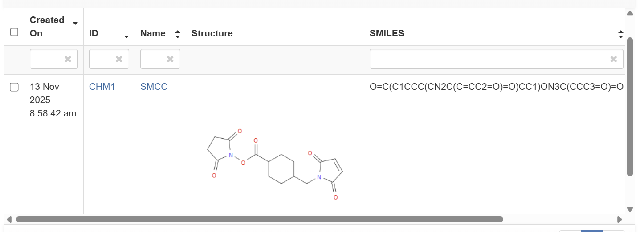Viewport: 644px width, 232px height.
Task: Click the horizontal scrollbar right arrow
Action: [x=620, y=220]
